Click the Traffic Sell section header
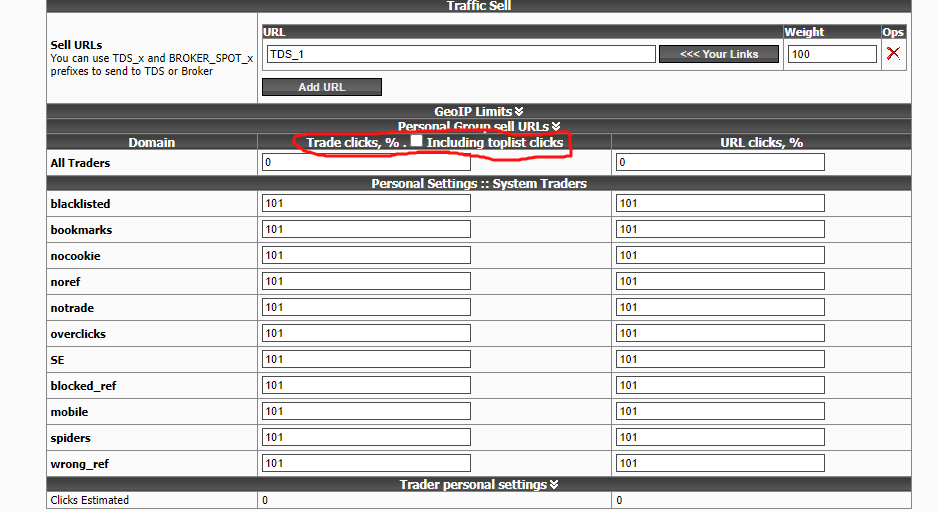The height and width of the screenshot is (512, 937). [x=479, y=5]
